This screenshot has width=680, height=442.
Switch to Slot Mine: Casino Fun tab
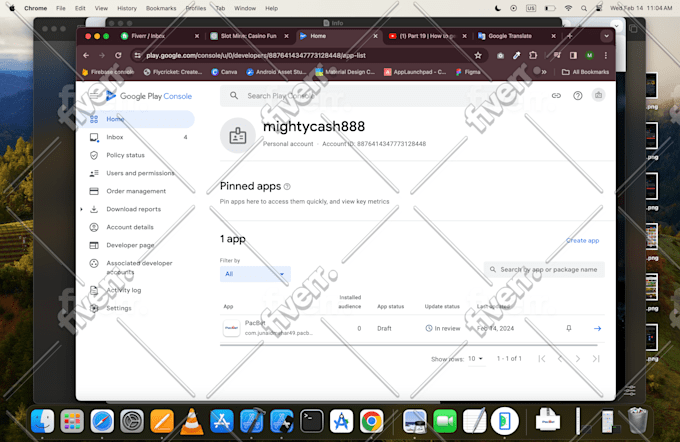point(248,36)
